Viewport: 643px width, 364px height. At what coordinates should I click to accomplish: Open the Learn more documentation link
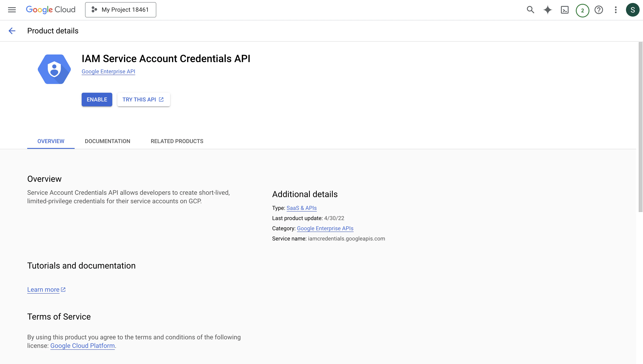pos(46,290)
